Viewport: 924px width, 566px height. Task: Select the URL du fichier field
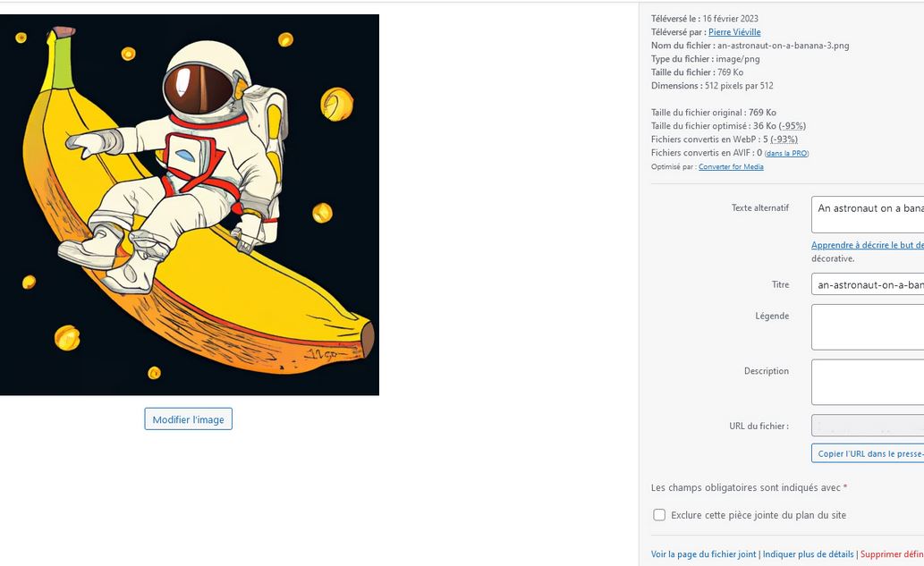[x=868, y=426]
